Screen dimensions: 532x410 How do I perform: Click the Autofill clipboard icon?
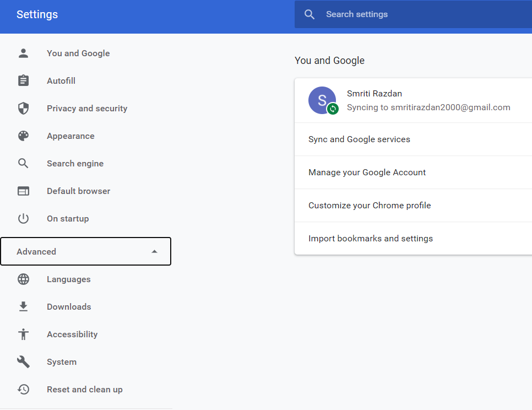[24, 81]
